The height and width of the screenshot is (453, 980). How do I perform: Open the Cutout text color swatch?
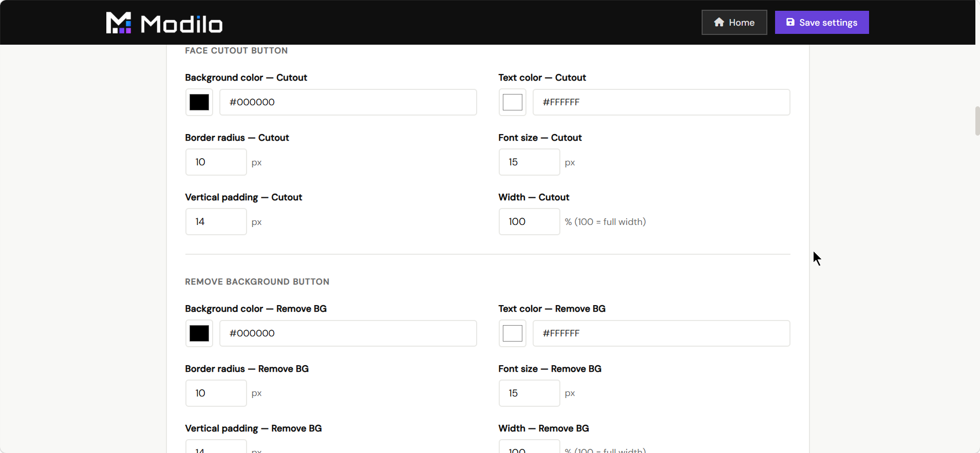pos(513,102)
